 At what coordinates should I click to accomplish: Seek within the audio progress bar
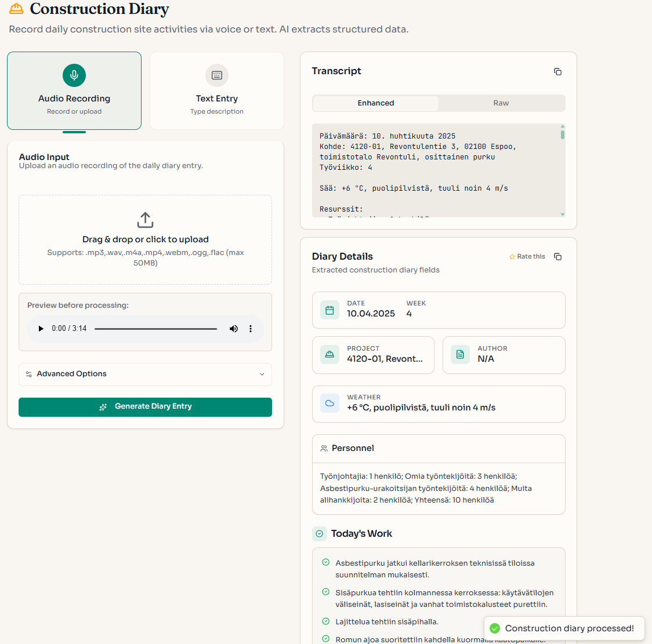[155, 329]
